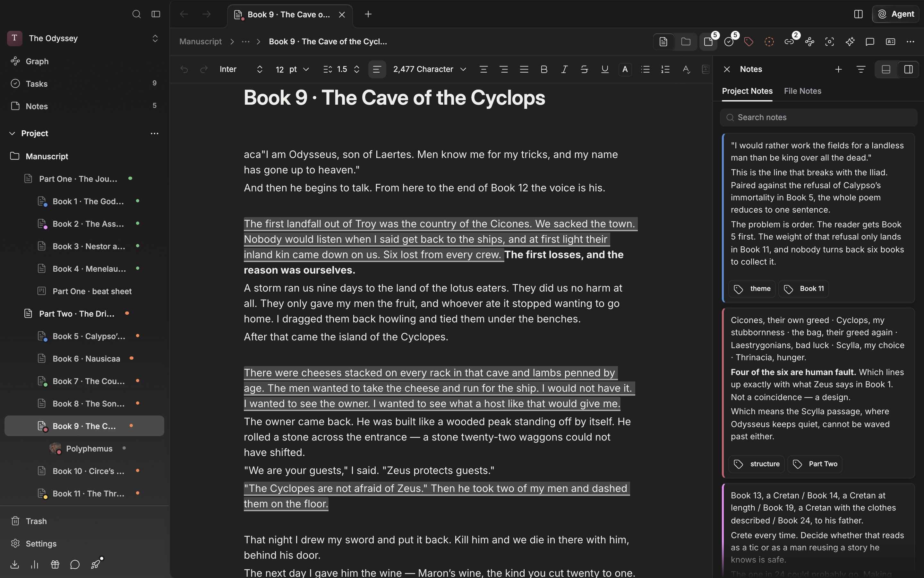Click the import download icon at bottom

pos(14,564)
